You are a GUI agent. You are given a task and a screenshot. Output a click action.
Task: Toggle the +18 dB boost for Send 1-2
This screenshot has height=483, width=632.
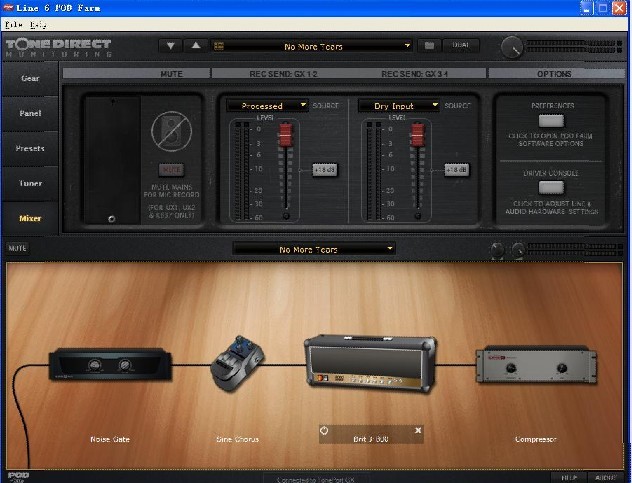[325, 170]
